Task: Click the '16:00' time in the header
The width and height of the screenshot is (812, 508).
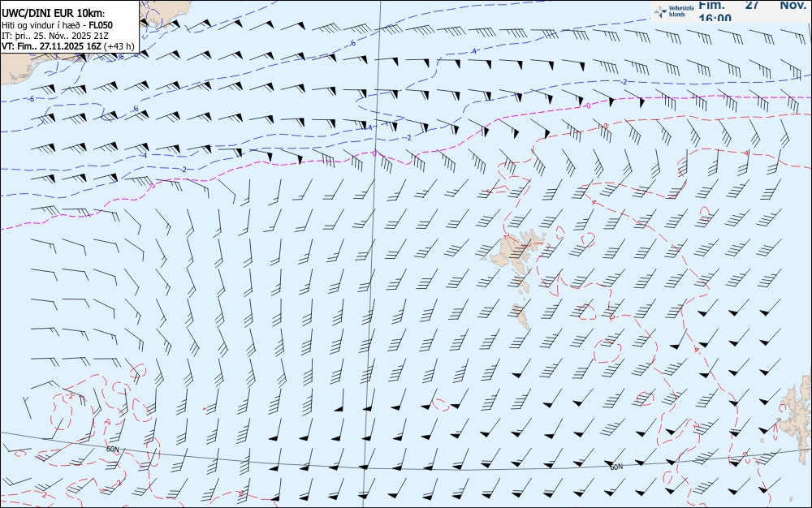Action: point(715,18)
